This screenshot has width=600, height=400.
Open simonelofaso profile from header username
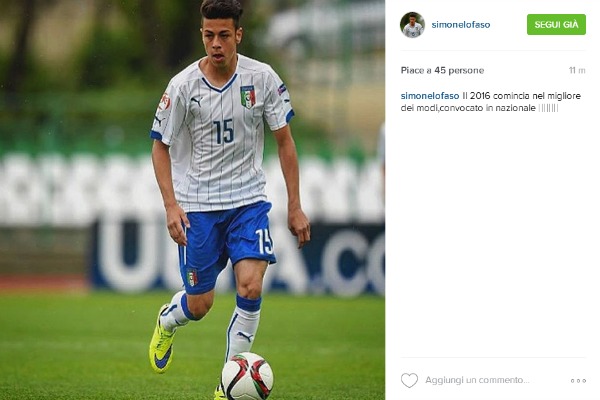(x=461, y=24)
